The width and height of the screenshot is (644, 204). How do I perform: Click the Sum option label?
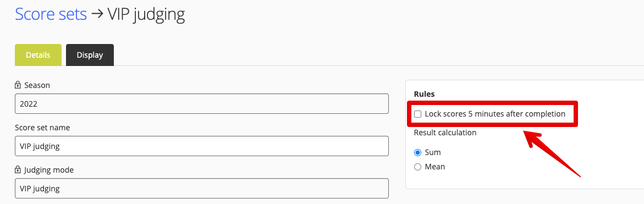pyautogui.click(x=433, y=153)
